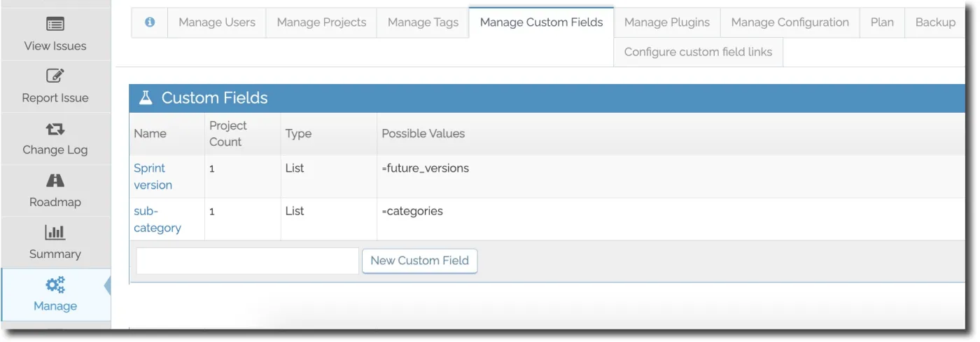This screenshot has height=342, width=980.
Task: Select the Manage gears icon
Action: [55, 285]
